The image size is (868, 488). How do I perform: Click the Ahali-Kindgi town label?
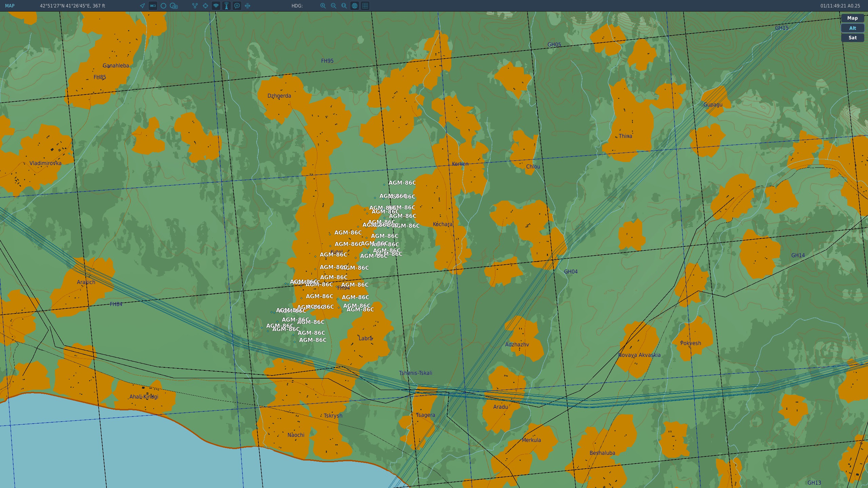pyautogui.click(x=144, y=397)
